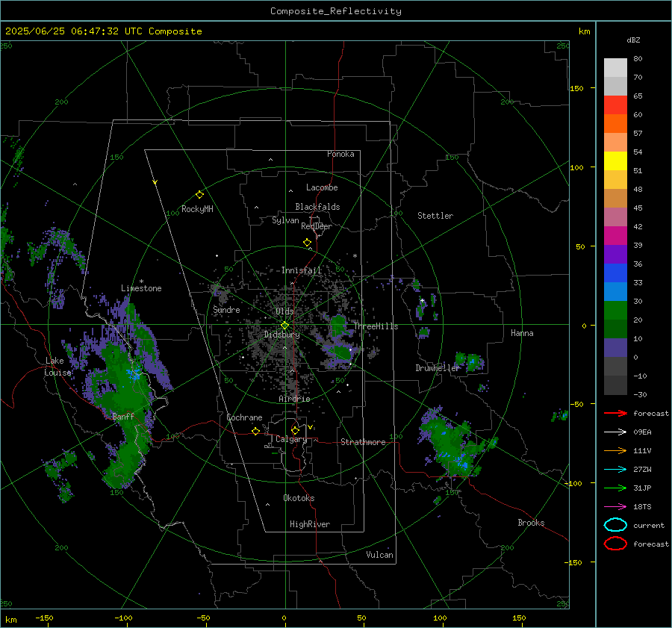
Task: Click the Lacombe map label
Action: [x=322, y=187]
